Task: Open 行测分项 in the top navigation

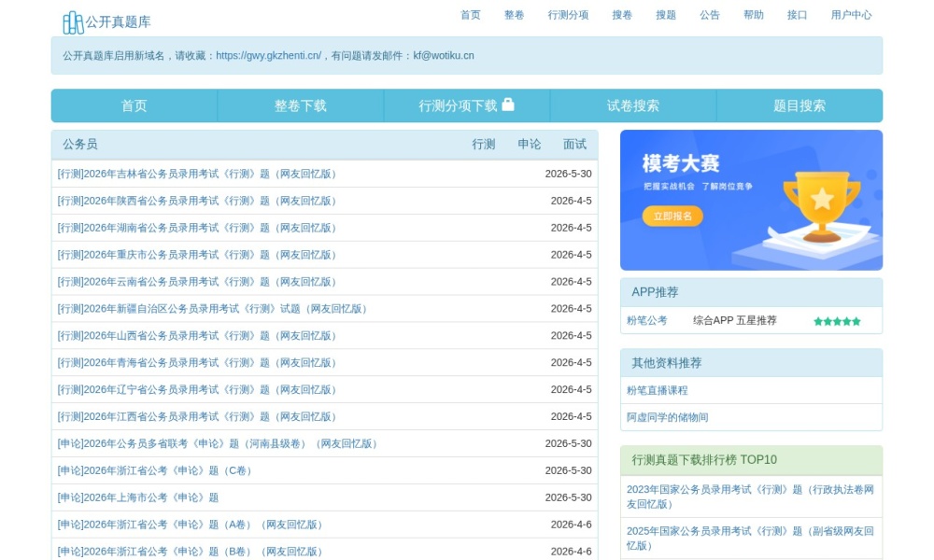Action: click(x=568, y=15)
